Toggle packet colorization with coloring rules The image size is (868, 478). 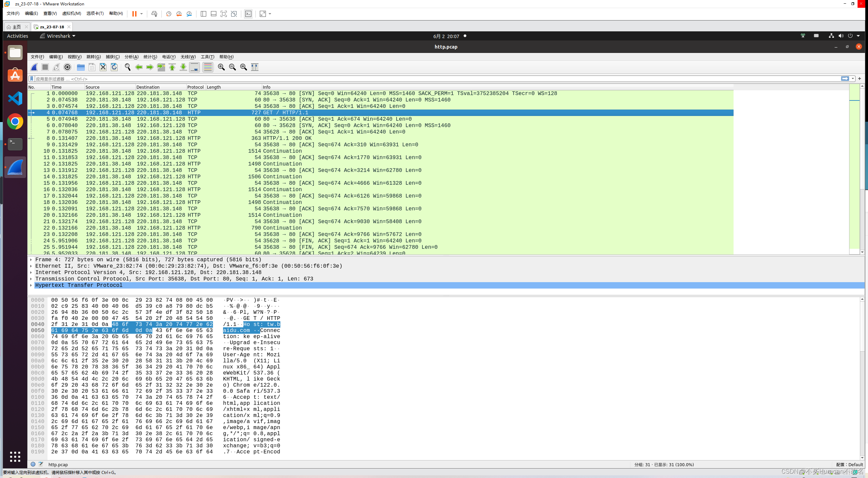(x=208, y=67)
